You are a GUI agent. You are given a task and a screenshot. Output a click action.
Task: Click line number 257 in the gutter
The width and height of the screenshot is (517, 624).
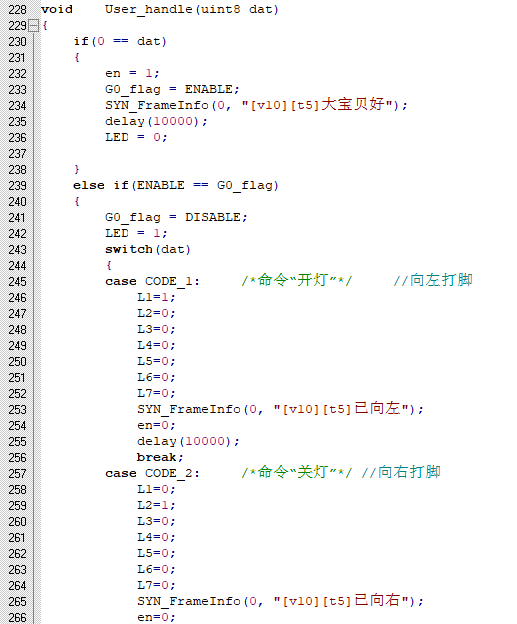[x=18, y=474]
